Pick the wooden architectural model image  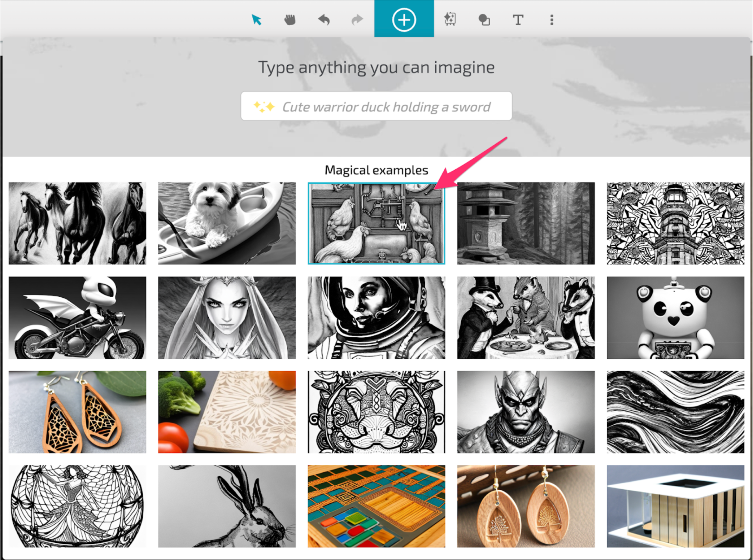point(675,506)
